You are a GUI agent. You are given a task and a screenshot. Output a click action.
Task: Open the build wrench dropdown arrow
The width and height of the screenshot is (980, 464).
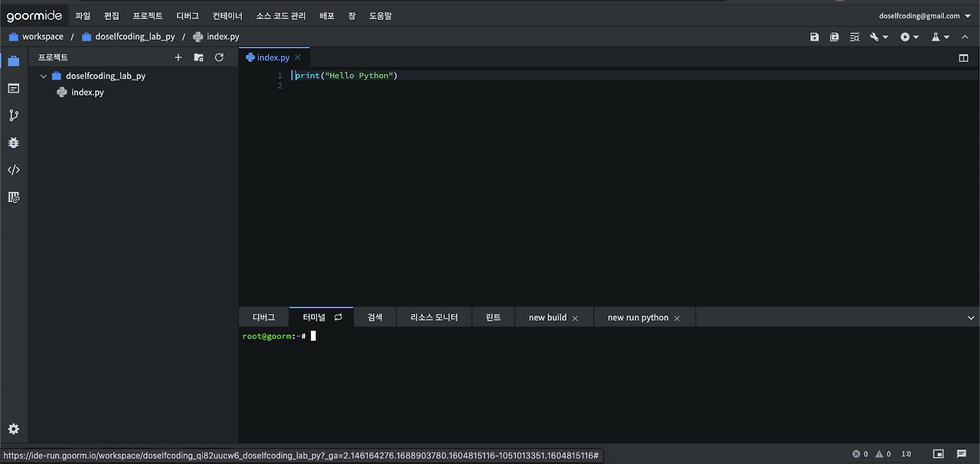pyautogui.click(x=886, y=37)
